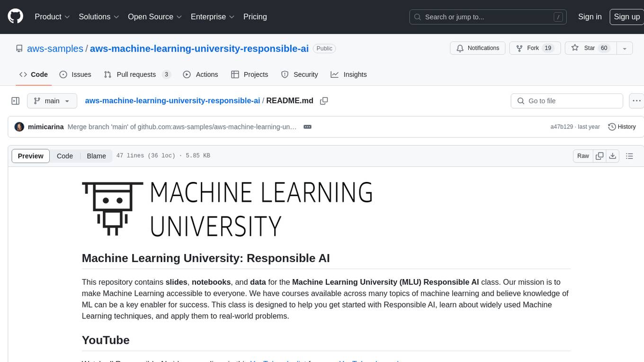Open the aws-machine-learning-university-responsible-ai repo title
Screen dimensions: 644x362
click(199, 48)
